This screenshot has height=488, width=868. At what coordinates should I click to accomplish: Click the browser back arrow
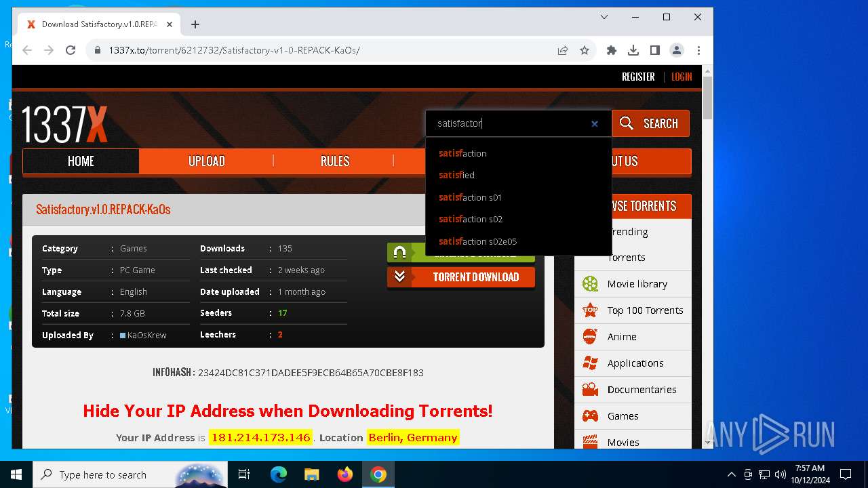27,50
